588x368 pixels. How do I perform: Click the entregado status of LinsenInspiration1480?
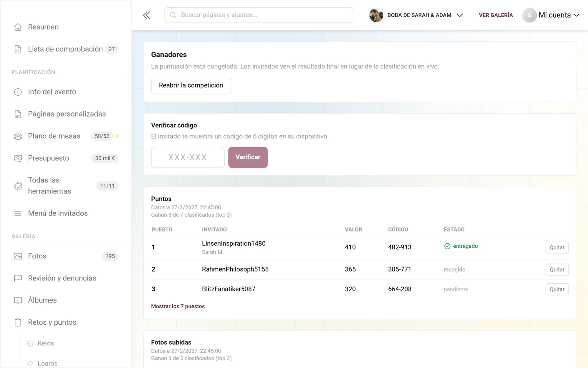(461, 246)
